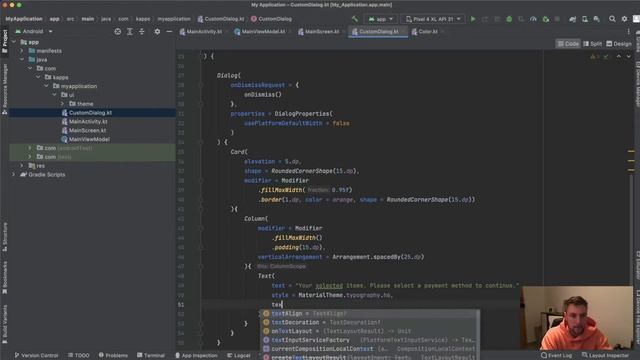Open Event Log tool window

556,356
